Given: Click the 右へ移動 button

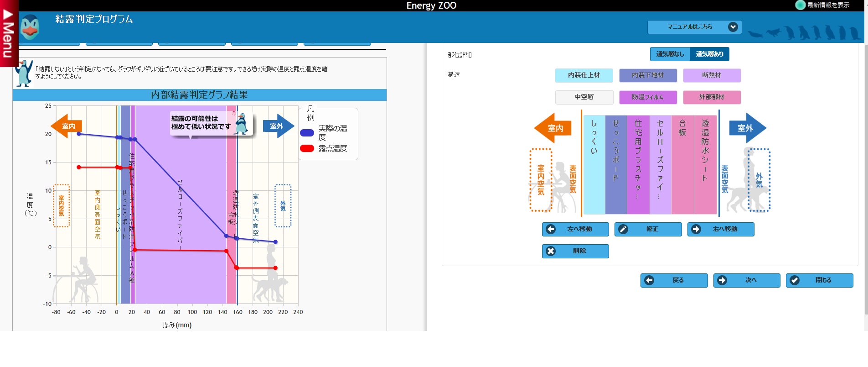Looking at the screenshot, I should pyautogui.click(x=721, y=229).
